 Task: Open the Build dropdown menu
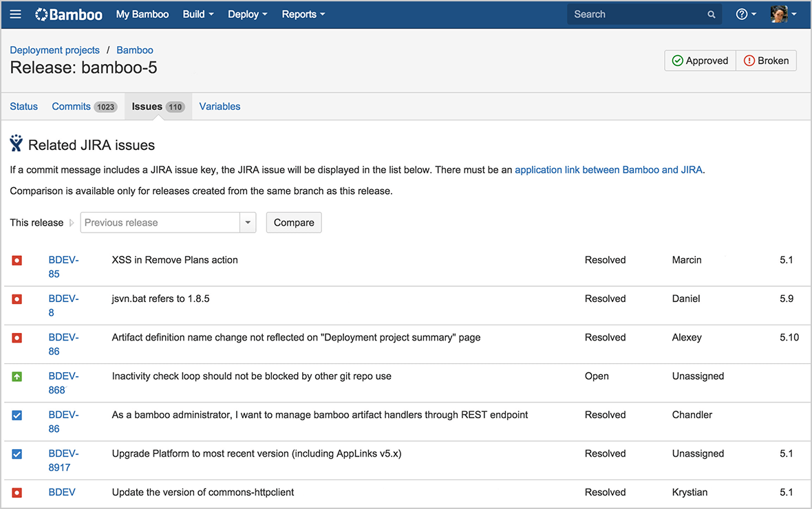[197, 14]
